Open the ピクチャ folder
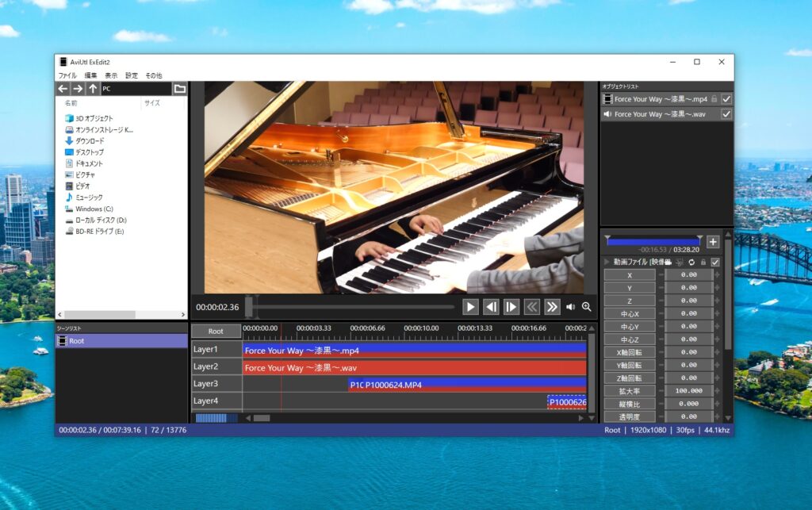This screenshot has width=812, height=510. 80,174
